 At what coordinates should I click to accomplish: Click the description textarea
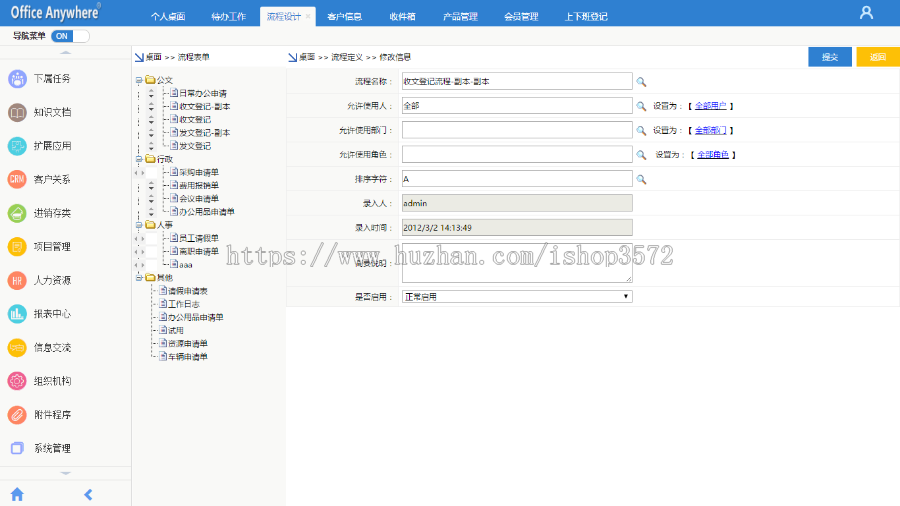(517, 263)
